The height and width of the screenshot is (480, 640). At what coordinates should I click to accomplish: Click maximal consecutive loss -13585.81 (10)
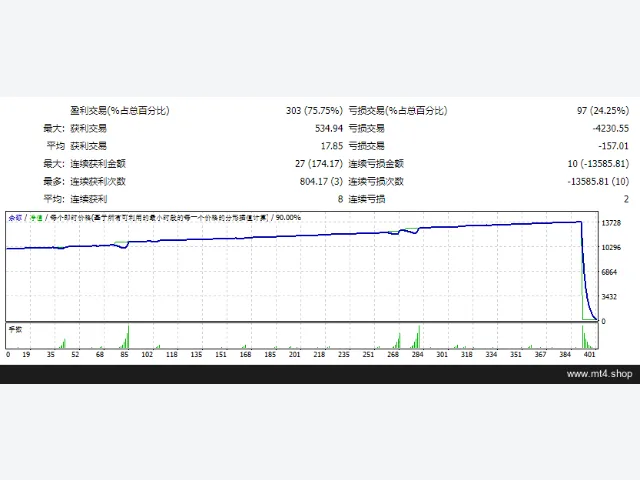pos(598,181)
